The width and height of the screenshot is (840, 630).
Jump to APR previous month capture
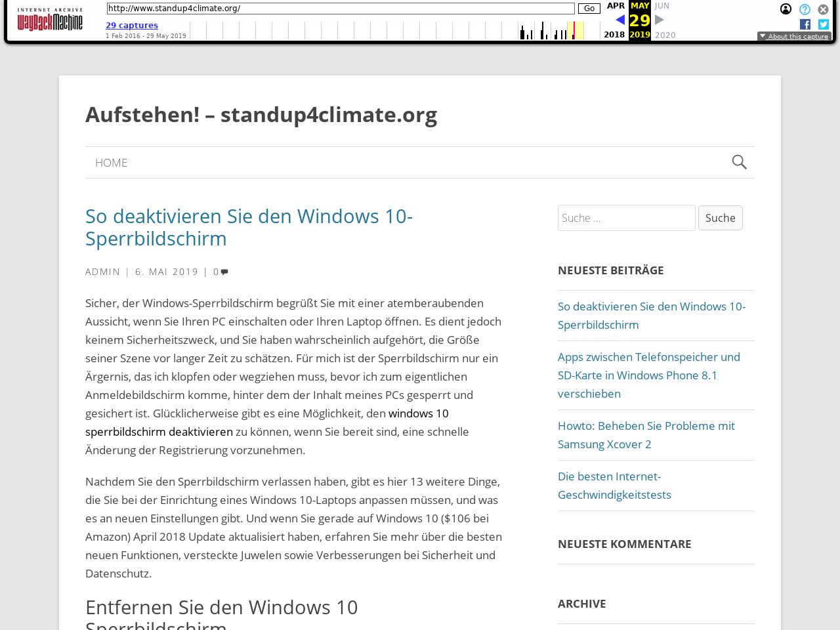click(616, 6)
